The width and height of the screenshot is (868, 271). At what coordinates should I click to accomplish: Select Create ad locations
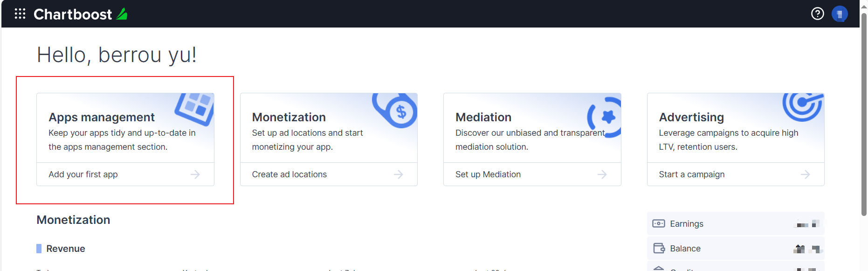pos(289,174)
